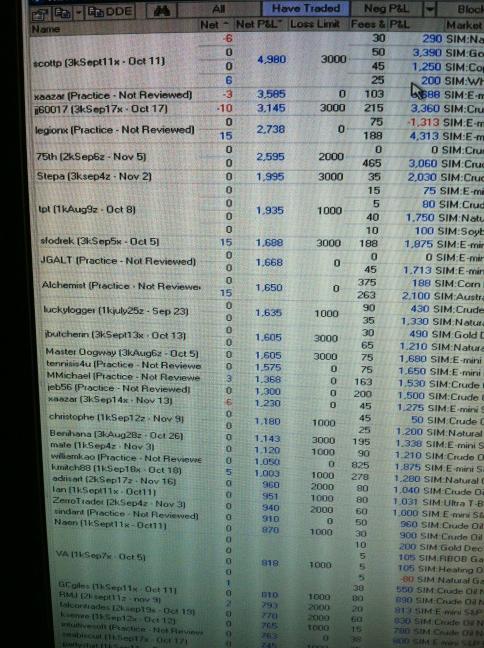Select VA (1kSep7x - Oct 5) account
Image resolution: width=484 pixels, height=648 pixels.
(101, 556)
